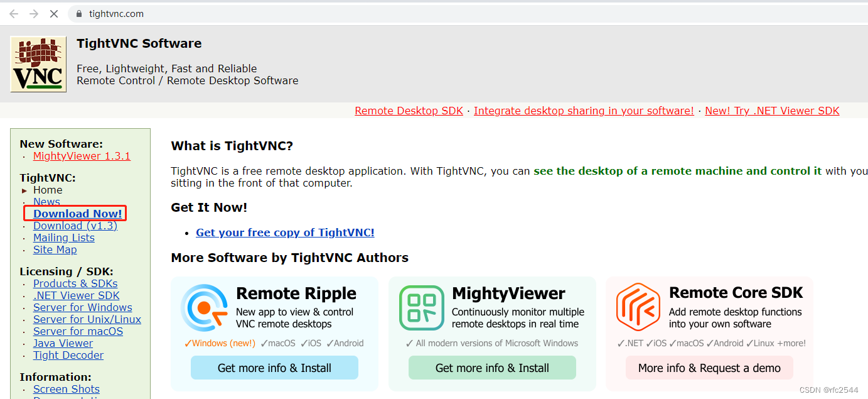Open the Download (v1.3) link
Image resolution: width=868 pixels, height=399 pixels.
pos(75,226)
